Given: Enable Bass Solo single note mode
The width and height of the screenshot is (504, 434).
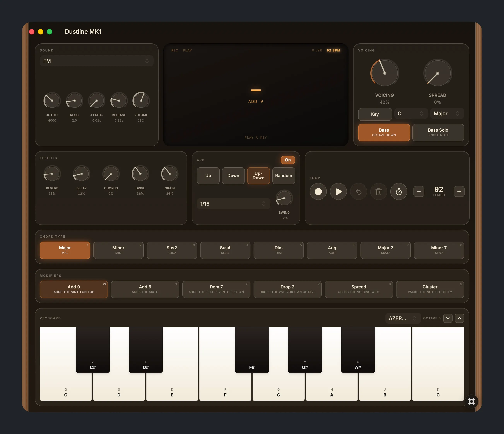Looking at the screenshot, I should point(438,132).
